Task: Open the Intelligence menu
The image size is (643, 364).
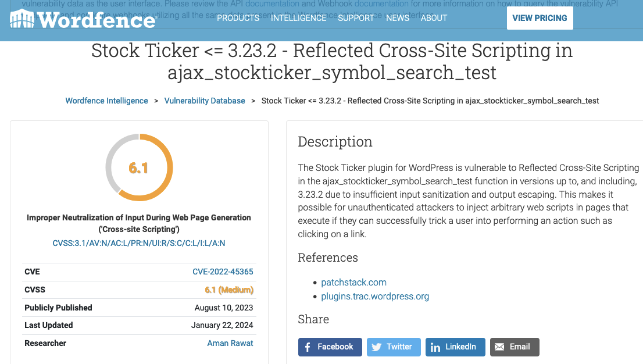Action: pyautogui.click(x=299, y=18)
